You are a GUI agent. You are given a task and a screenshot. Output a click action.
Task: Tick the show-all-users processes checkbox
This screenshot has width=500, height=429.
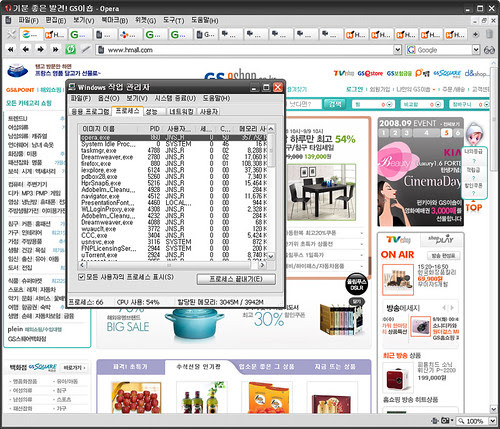pyautogui.click(x=81, y=277)
